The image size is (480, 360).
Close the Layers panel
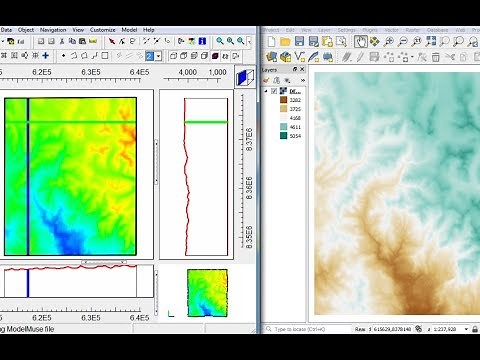[302, 69]
